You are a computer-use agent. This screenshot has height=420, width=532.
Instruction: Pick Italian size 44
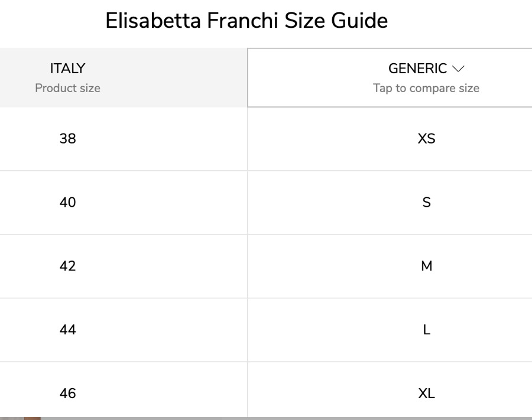pyautogui.click(x=67, y=330)
